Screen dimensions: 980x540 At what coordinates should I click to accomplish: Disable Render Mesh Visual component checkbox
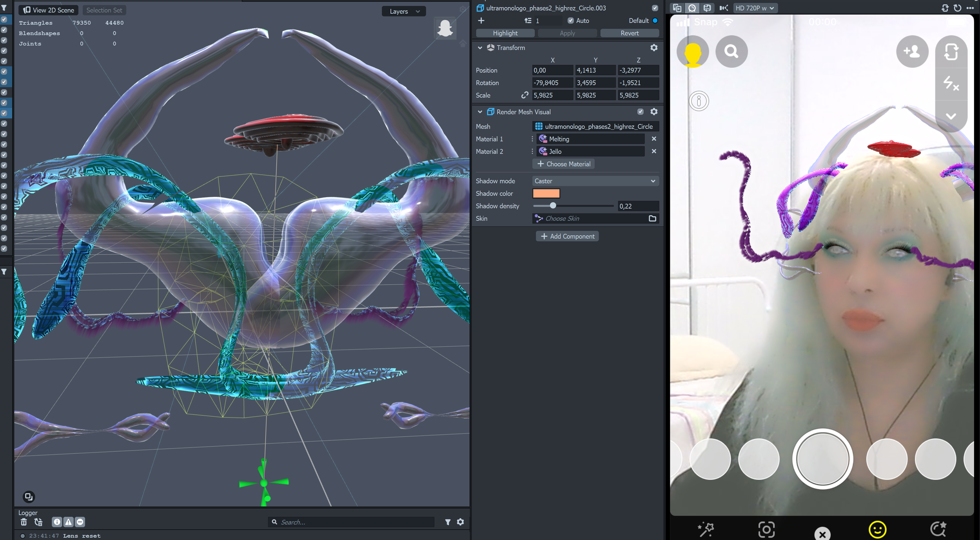click(640, 112)
